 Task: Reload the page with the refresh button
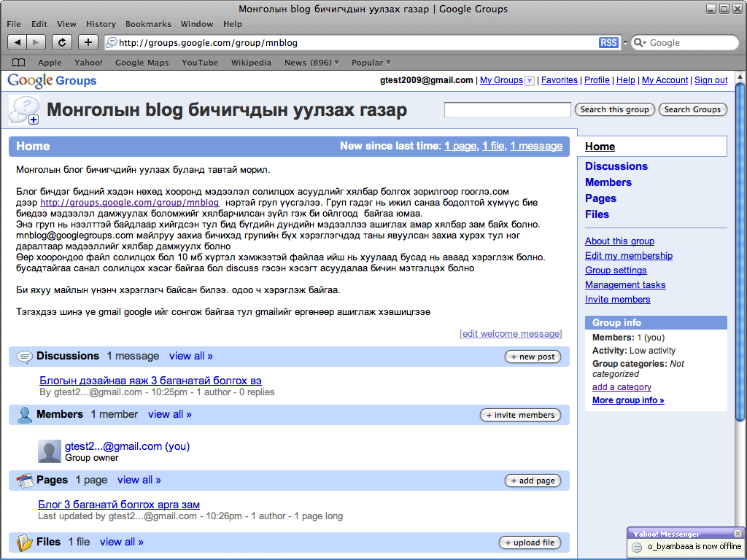point(62,42)
